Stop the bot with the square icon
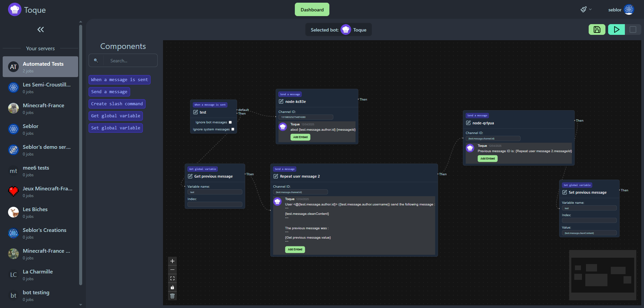The width and height of the screenshot is (644, 308). pos(633,29)
